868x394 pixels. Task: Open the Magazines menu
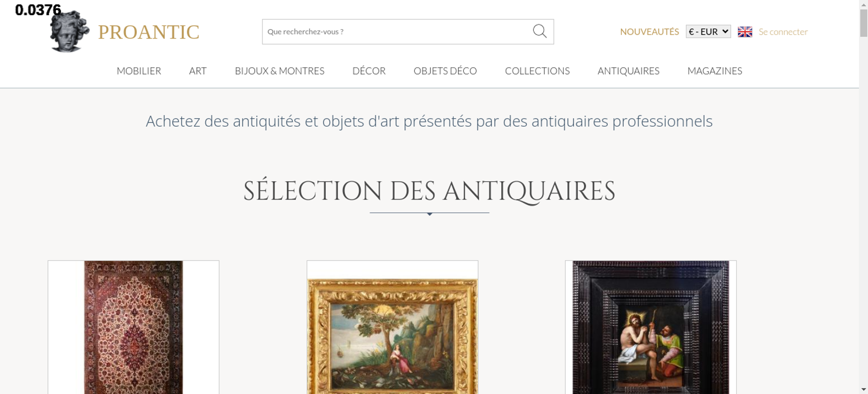pyautogui.click(x=715, y=71)
